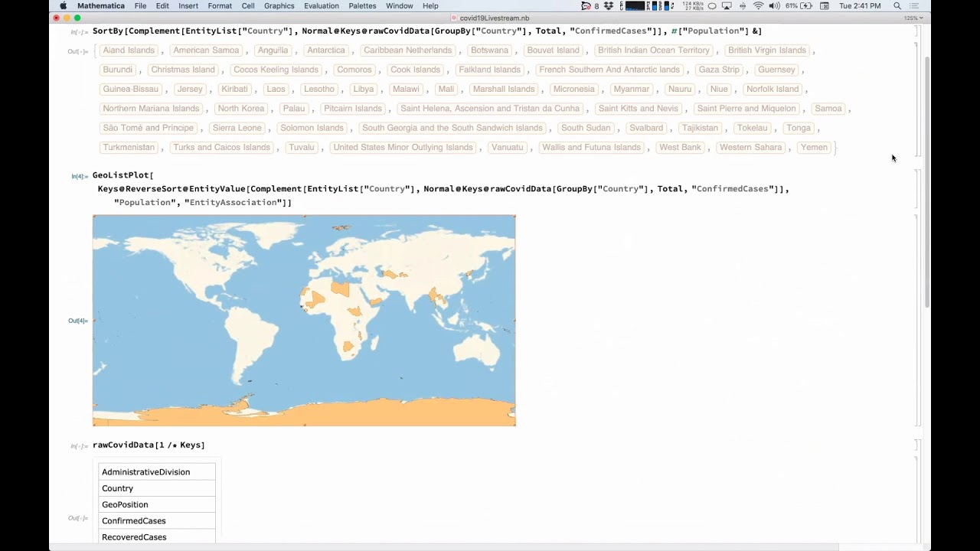
Task: Click the Antarctica entity
Action: pos(326,51)
